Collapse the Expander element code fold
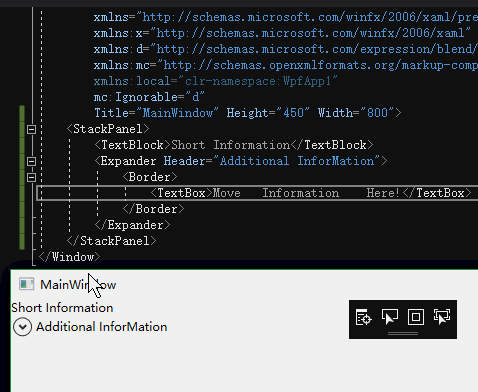478x392 pixels. pos(31,161)
